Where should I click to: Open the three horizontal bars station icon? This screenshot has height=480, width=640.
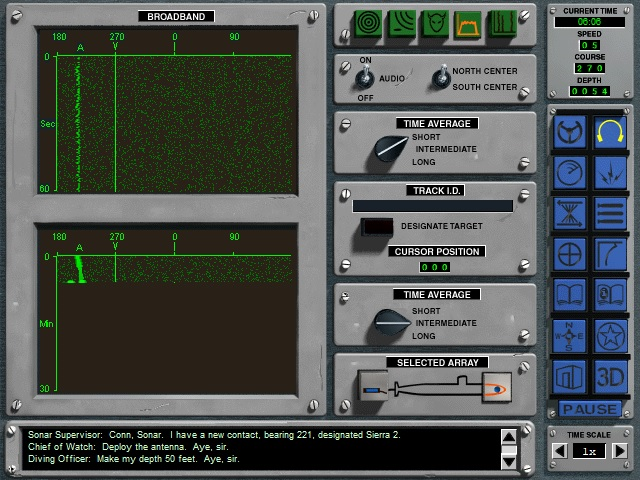pyautogui.click(x=610, y=213)
